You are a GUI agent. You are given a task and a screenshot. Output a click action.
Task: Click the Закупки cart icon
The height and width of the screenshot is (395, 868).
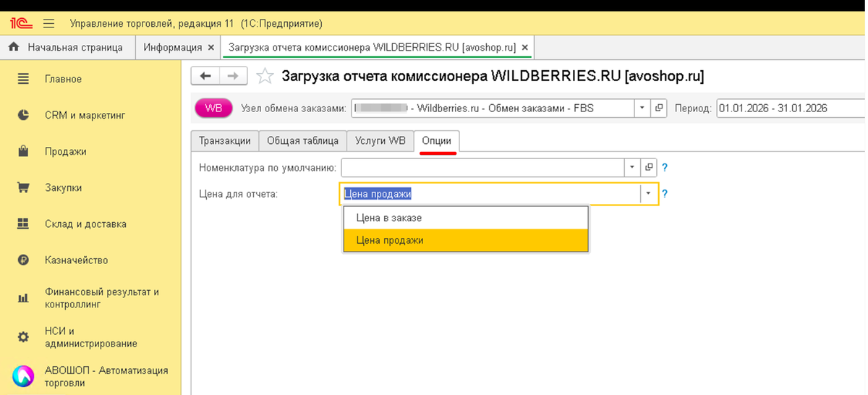tap(23, 187)
